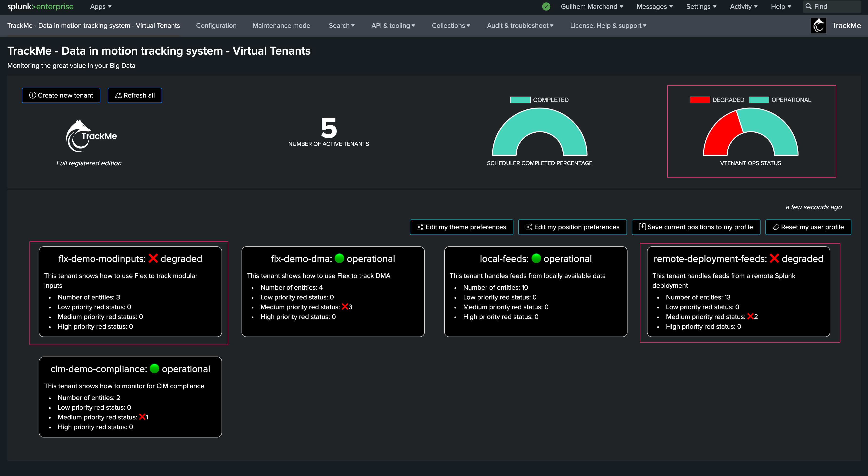868x476 pixels.
Task: Click green status dot on cim-demo-compliance title
Action: click(x=154, y=368)
